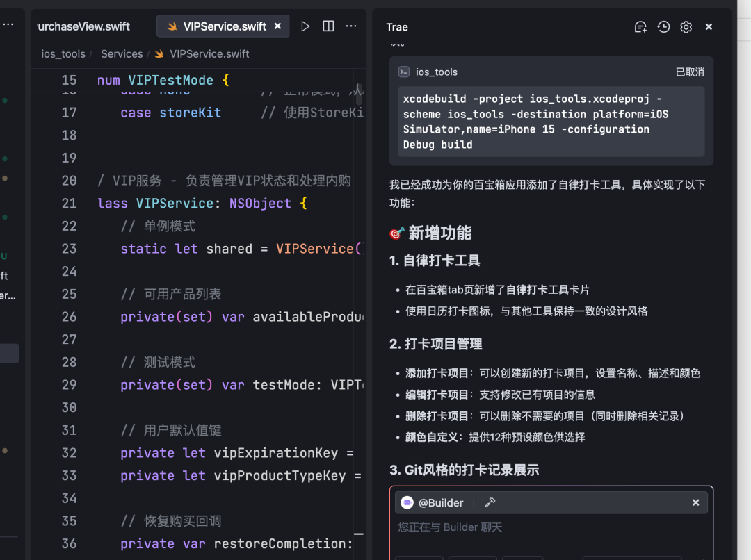Click the terminal icon next to ios_tools
This screenshot has width=751, height=560.
pyautogui.click(x=404, y=72)
